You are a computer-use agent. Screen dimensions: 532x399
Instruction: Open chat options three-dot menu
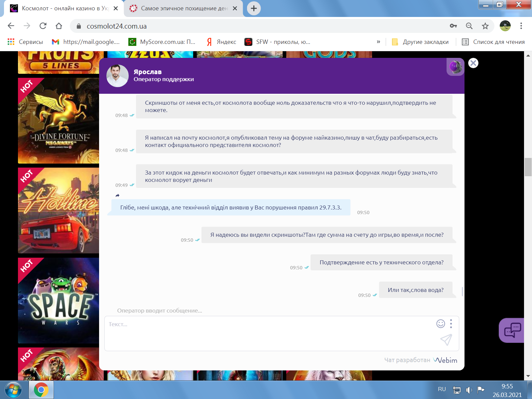tap(451, 324)
